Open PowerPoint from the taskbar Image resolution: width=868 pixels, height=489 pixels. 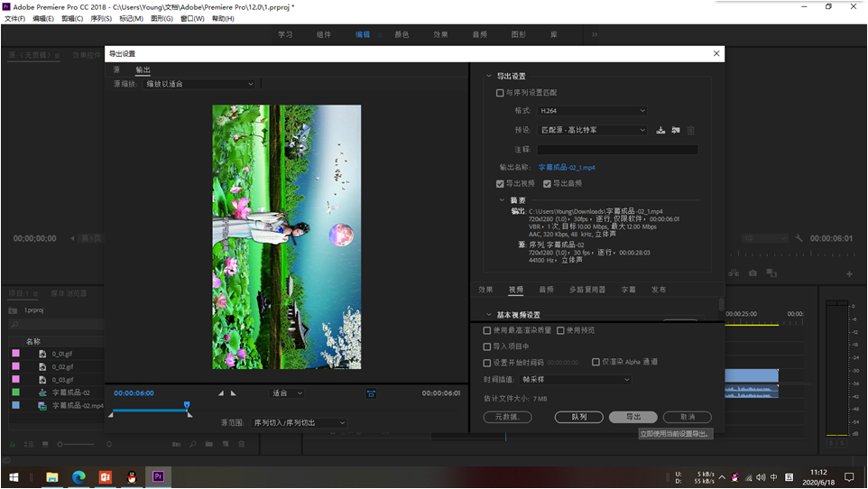[x=106, y=476]
